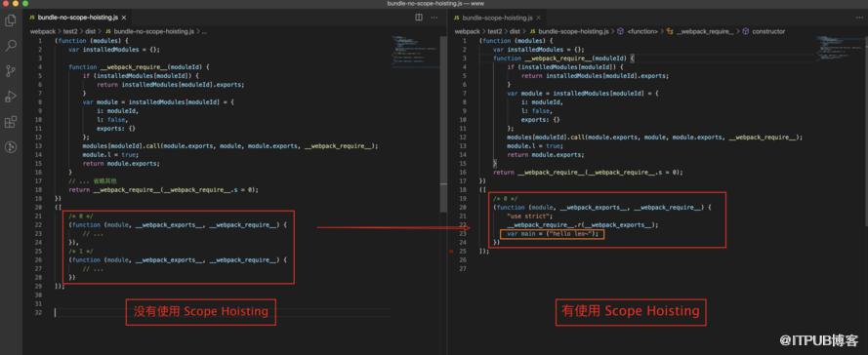Click 'var main = ("hello leo~");' line
The height and width of the screenshot is (355, 868).
[553, 234]
